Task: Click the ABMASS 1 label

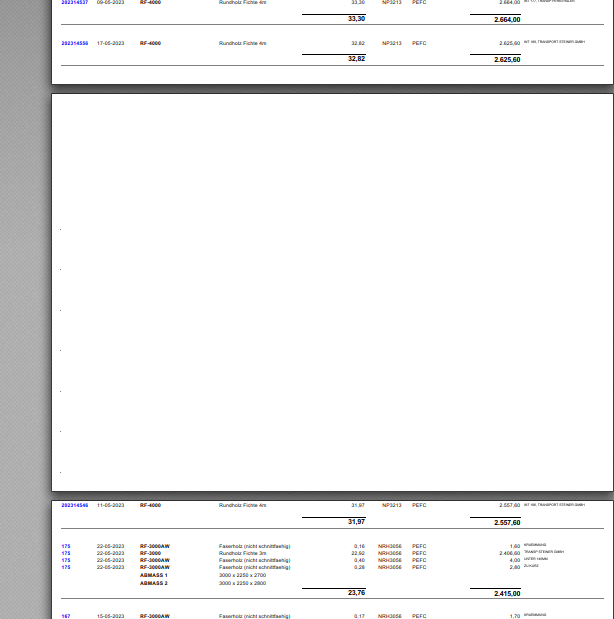Action: point(154,576)
